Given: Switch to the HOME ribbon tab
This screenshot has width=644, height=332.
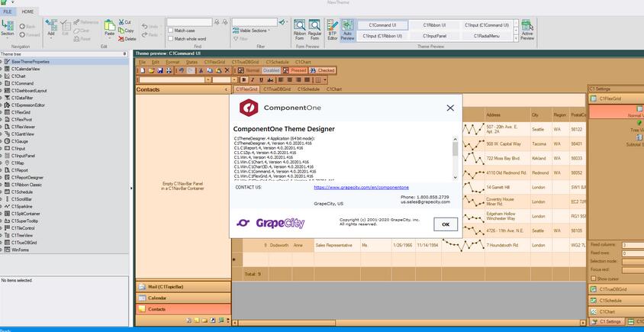Looking at the screenshot, I should tap(27, 12).
